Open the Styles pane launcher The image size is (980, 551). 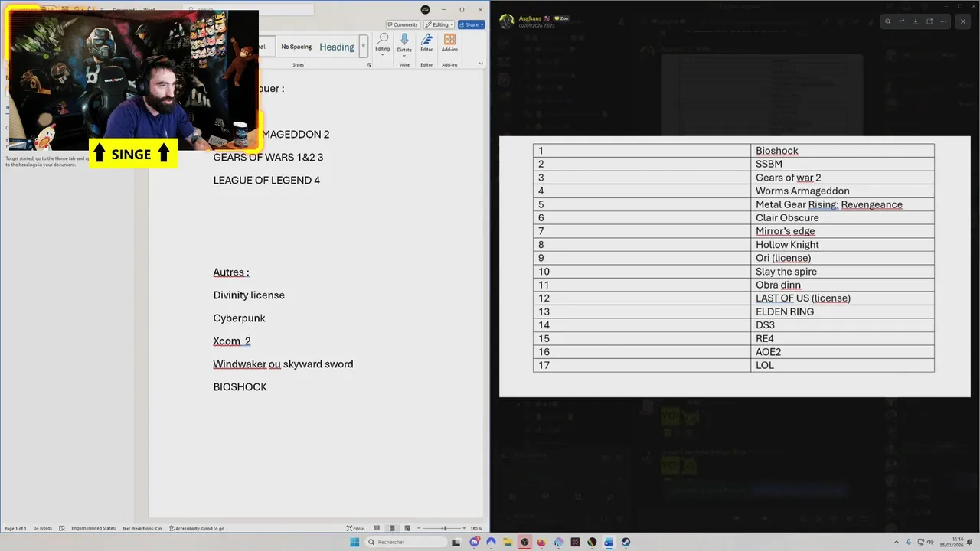369,65
